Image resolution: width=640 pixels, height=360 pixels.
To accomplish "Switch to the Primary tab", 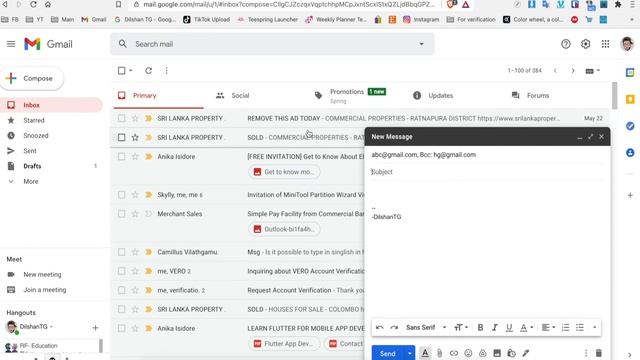I will [x=158, y=96].
